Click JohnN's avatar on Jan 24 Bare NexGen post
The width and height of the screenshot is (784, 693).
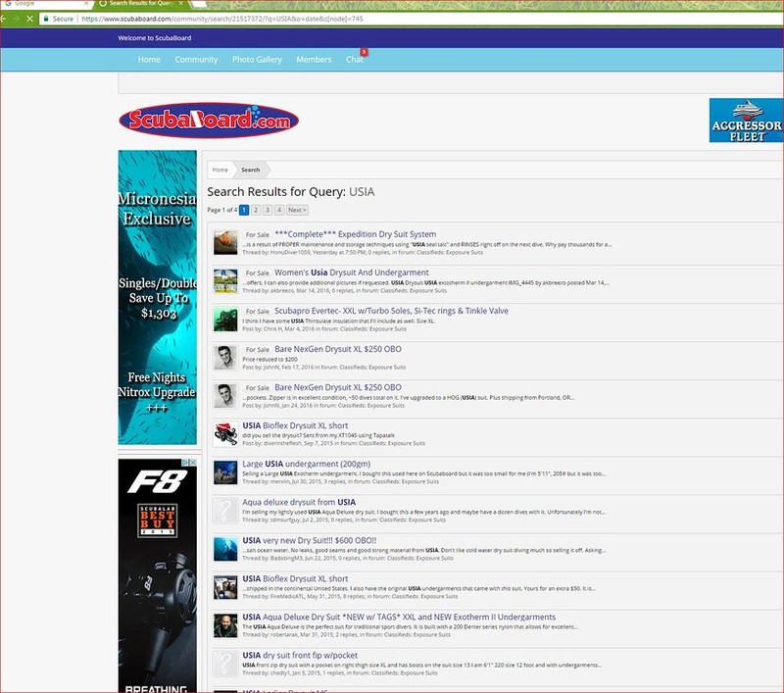pyautogui.click(x=225, y=396)
